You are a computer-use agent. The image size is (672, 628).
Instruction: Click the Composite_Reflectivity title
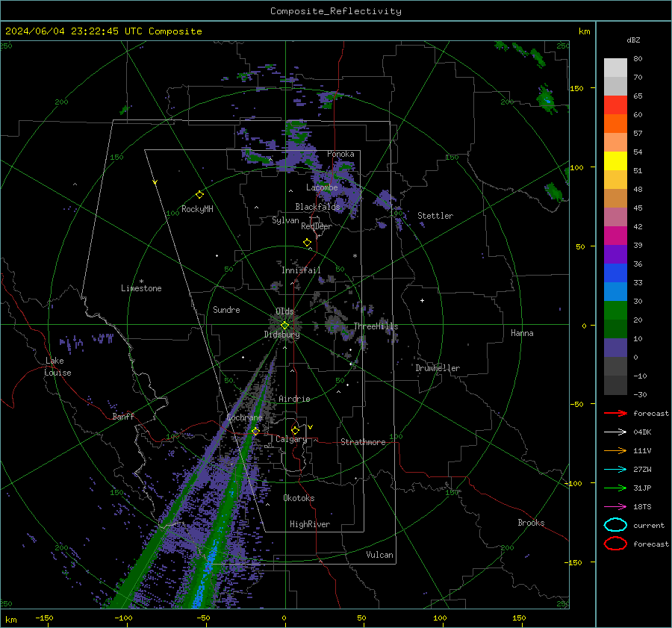coord(336,11)
